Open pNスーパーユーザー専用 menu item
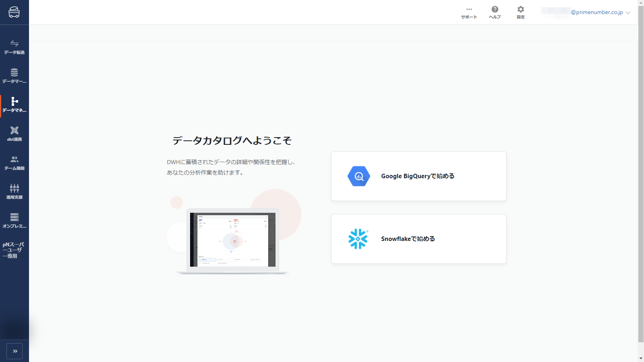644x362 pixels. coord(13,250)
